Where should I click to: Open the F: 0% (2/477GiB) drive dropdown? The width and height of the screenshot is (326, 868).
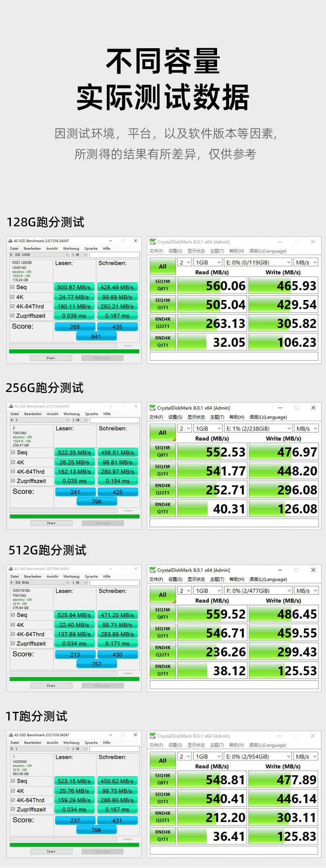(x=258, y=591)
